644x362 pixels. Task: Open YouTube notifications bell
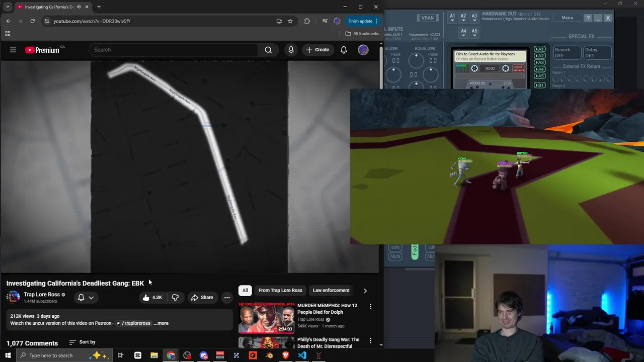[344, 50]
